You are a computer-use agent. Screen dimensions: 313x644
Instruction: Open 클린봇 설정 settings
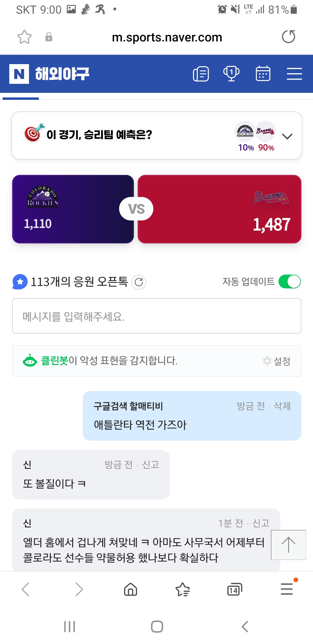click(277, 361)
